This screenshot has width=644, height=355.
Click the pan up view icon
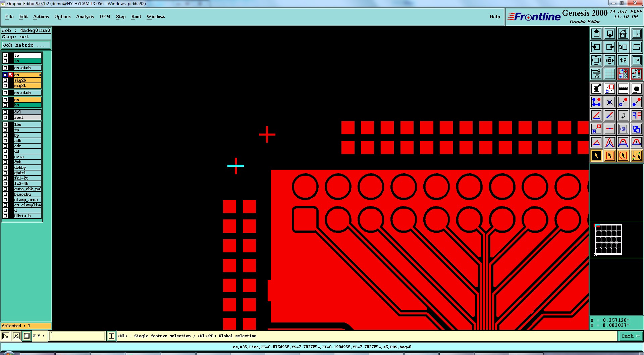coord(596,34)
